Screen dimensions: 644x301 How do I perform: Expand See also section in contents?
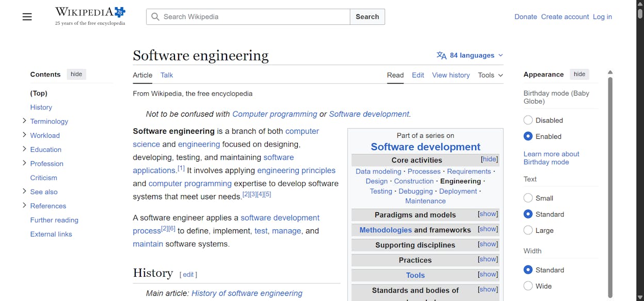(24, 191)
